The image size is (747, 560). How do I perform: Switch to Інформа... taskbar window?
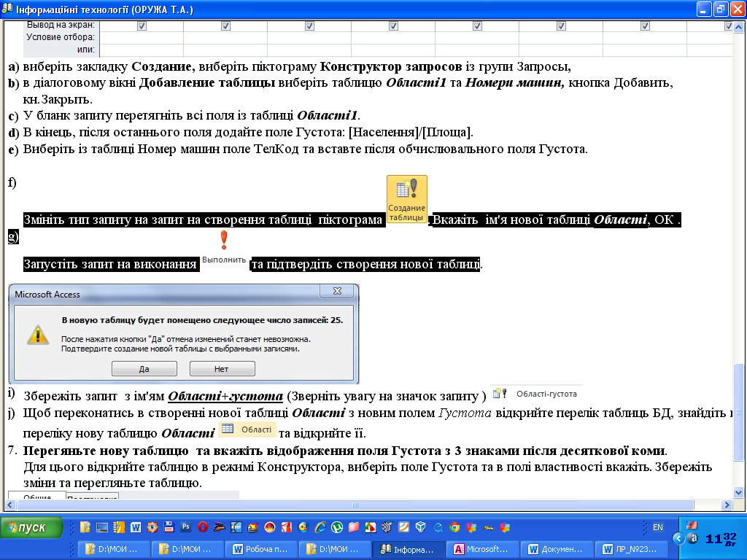coord(408,549)
